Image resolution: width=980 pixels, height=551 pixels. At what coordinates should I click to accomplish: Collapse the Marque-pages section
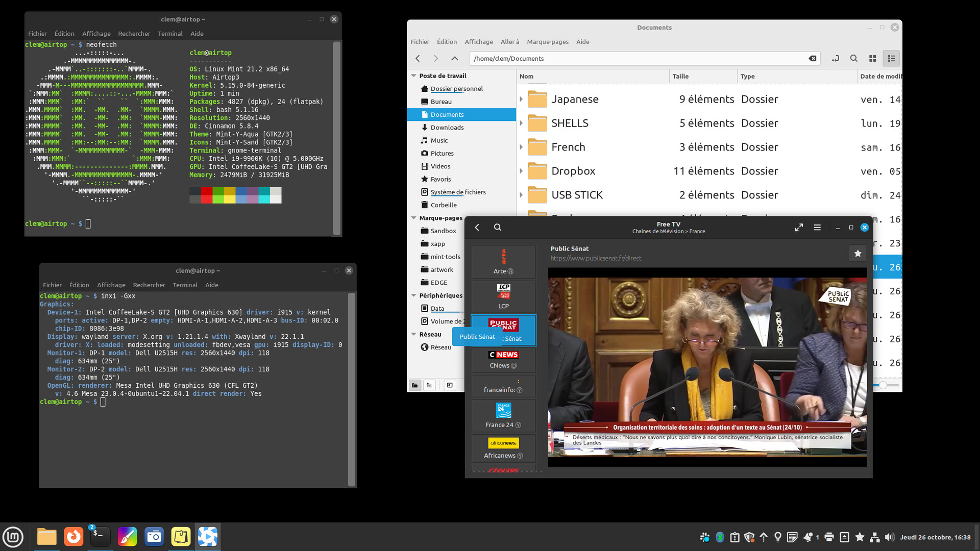tap(413, 218)
